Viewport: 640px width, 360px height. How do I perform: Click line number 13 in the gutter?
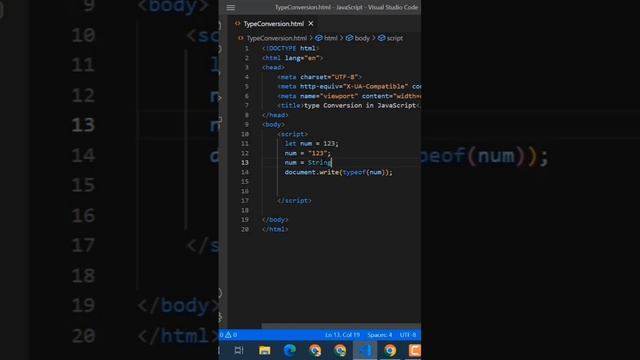click(244, 162)
